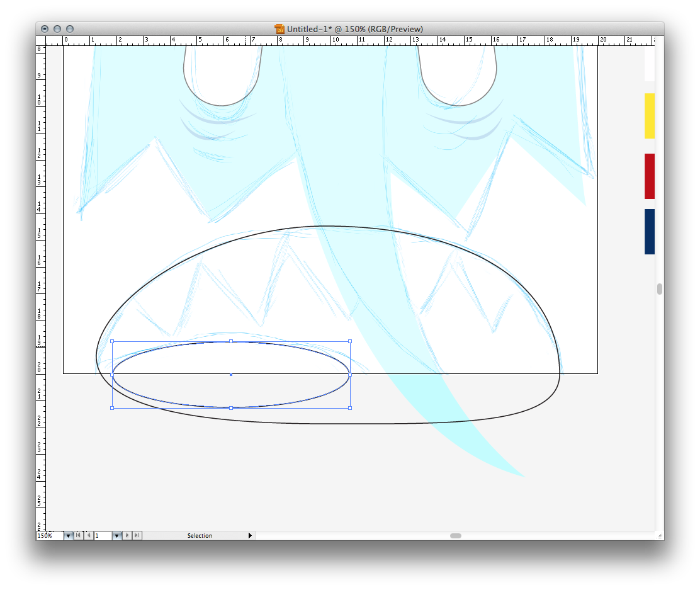
Task: Click the Illustrator document icon in title bar
Action: click(279, 29)
